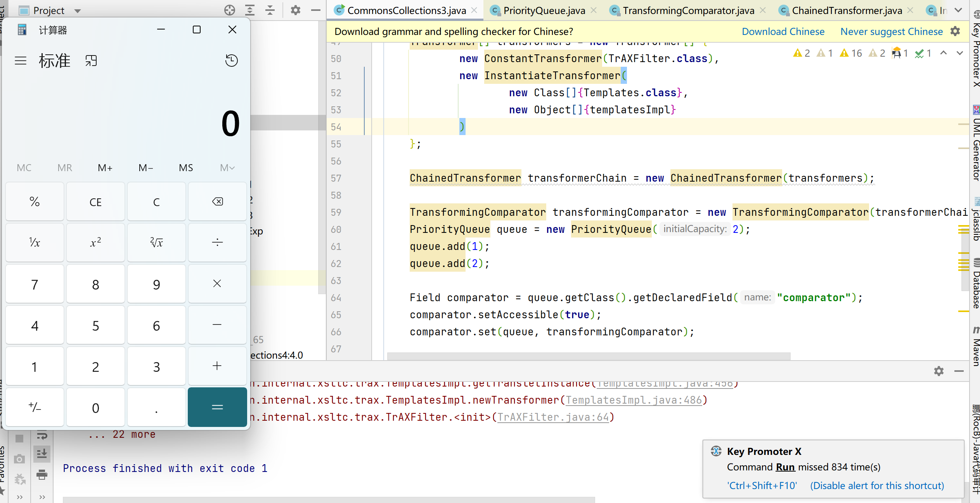The height and width of the screenshot is (503, 980).
Task: Go to next highlighted error arrow
Action: (960, 53)
